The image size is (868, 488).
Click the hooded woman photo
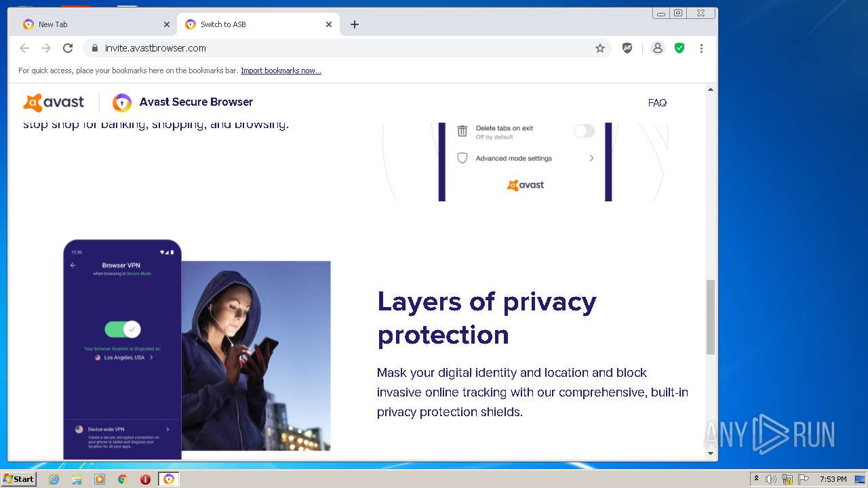(256, 356)
